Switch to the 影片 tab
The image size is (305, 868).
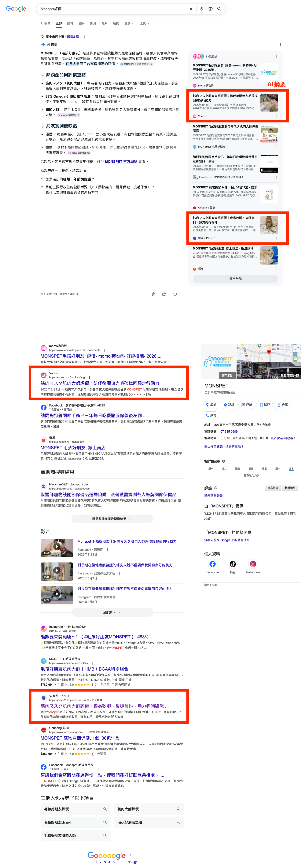tap(93, 23)
